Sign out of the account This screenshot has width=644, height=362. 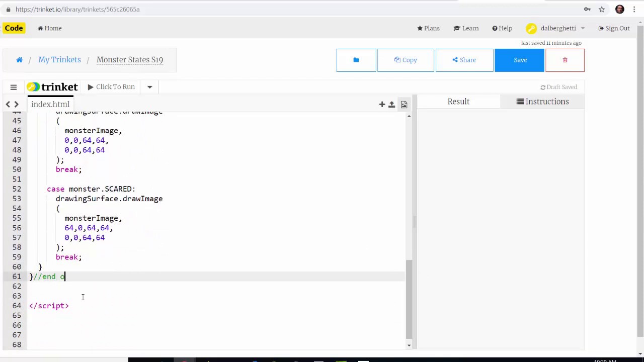(614, 29)
